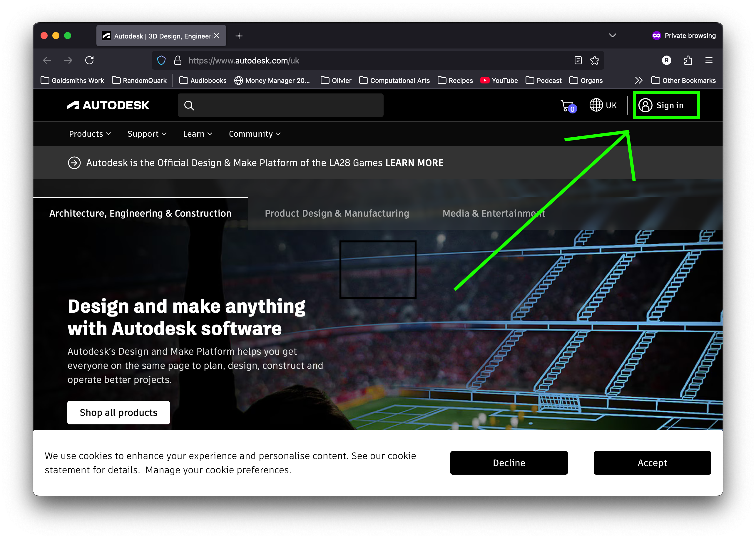Screen dimensions: 756x539
Task: Bookmark this page with star icon
Action: point(594,61)
